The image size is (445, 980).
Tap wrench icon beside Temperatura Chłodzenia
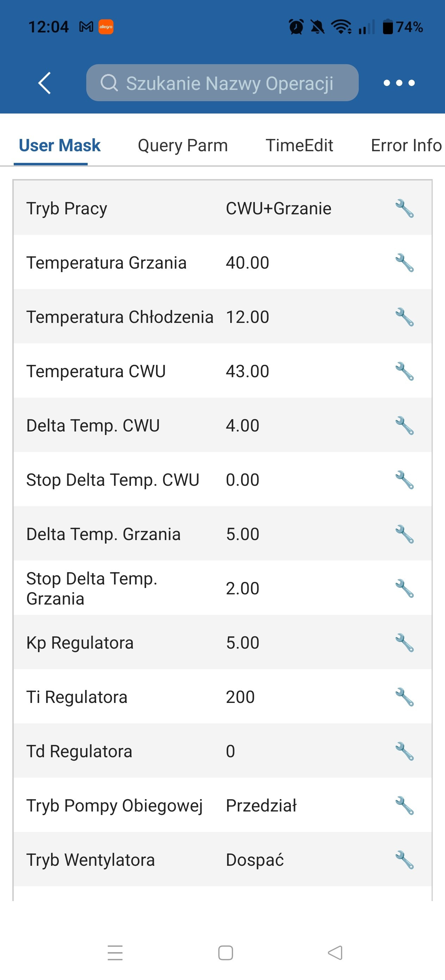(405, 317)
